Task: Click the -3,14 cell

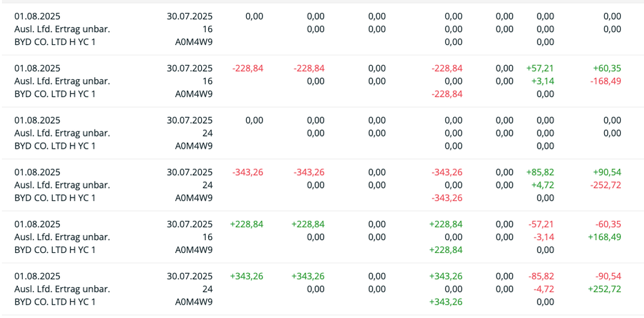Action: 544,237
